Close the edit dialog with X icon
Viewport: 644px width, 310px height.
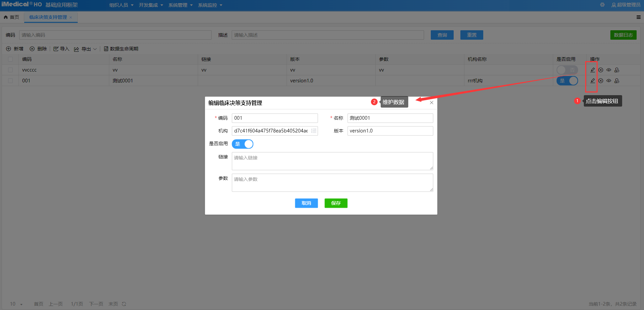tap(431, 103)
